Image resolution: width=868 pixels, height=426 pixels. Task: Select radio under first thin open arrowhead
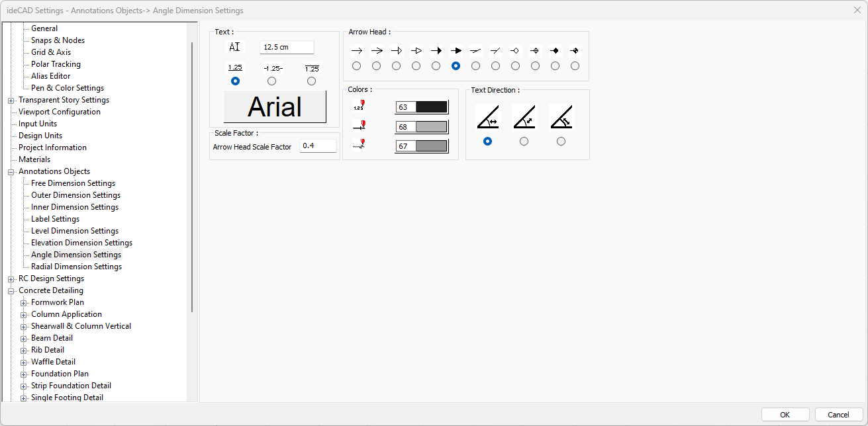click(x=357, y=65)
